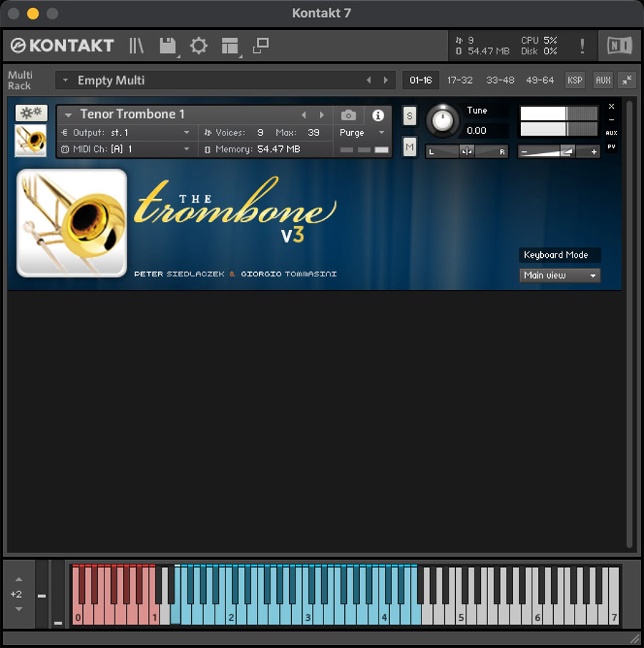Screen dimensions: 644x648
Task: Click the snapshot camera icon
Action: [348, 115]
